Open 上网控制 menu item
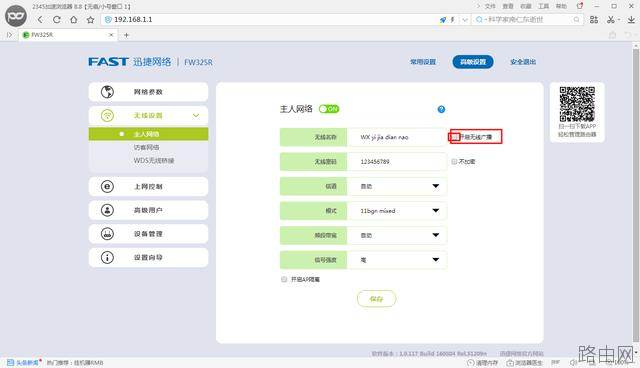Viewport: 640px width, 368px height. pos(148,186)
